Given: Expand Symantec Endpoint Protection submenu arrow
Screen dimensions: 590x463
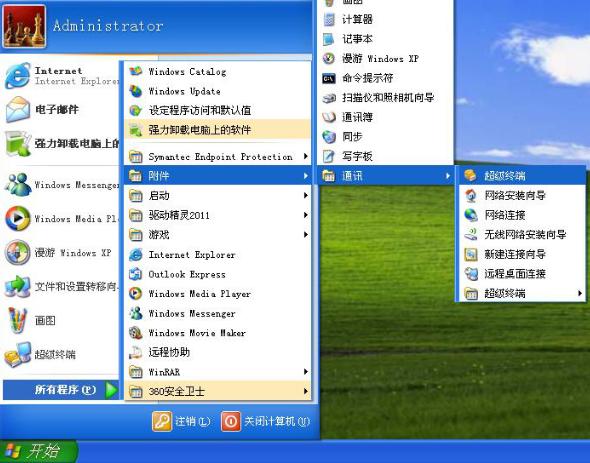Looking at the screenshot, I should [x=306, y=156].
